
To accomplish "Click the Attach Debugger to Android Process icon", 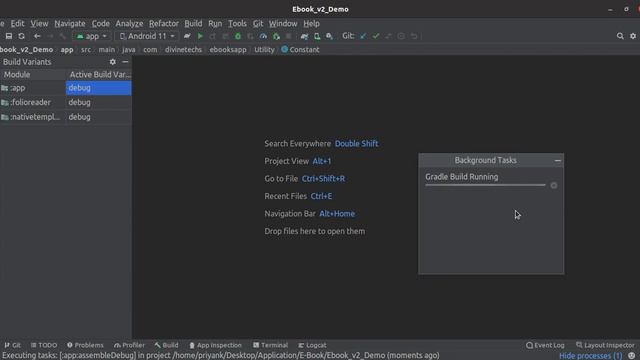I will click(x=276, y=36).
